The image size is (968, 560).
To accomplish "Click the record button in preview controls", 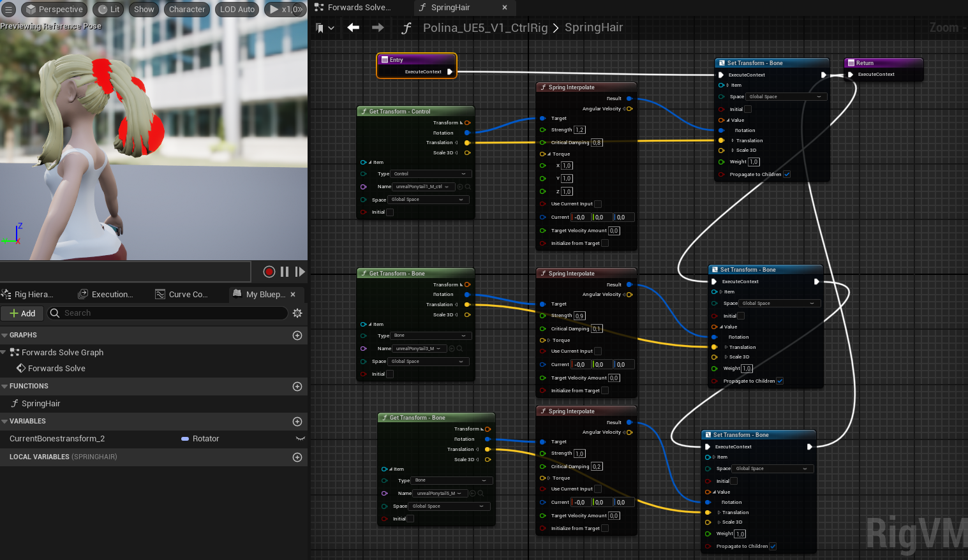I will [269, 272].
